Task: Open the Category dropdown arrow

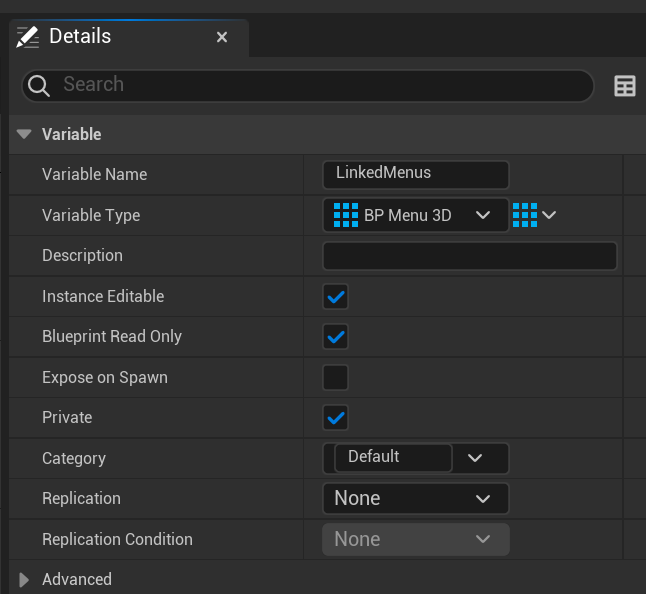Action: (476, 458)
